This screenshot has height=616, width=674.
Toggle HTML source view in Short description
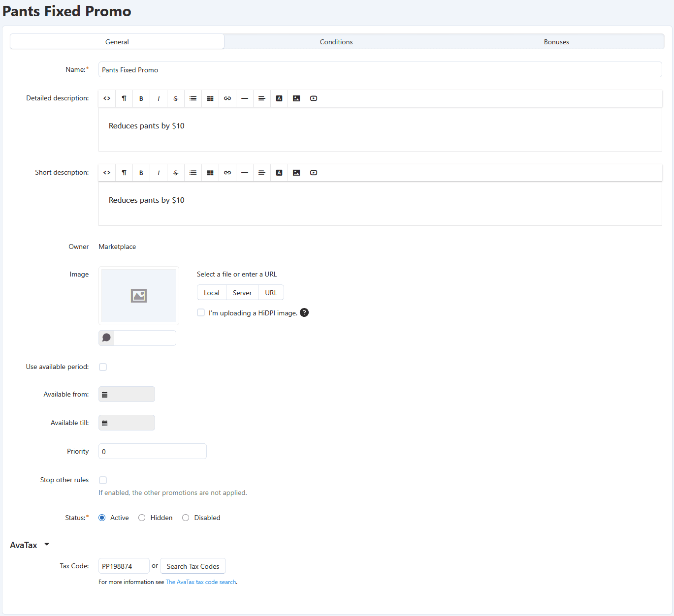click(107, 173)
